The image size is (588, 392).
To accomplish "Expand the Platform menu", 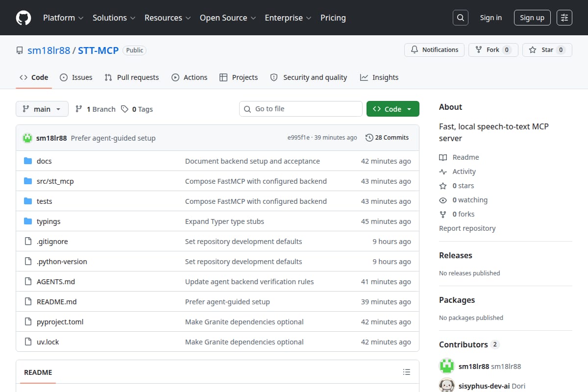I will [63, 18].
